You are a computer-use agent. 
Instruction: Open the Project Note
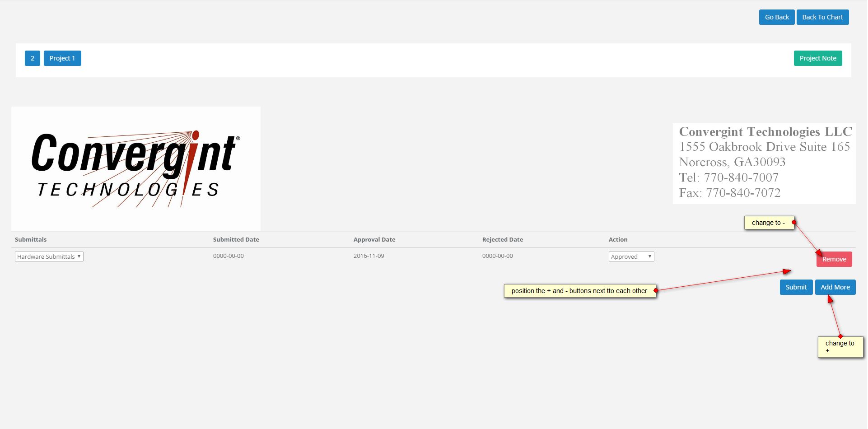coord(818,58)
